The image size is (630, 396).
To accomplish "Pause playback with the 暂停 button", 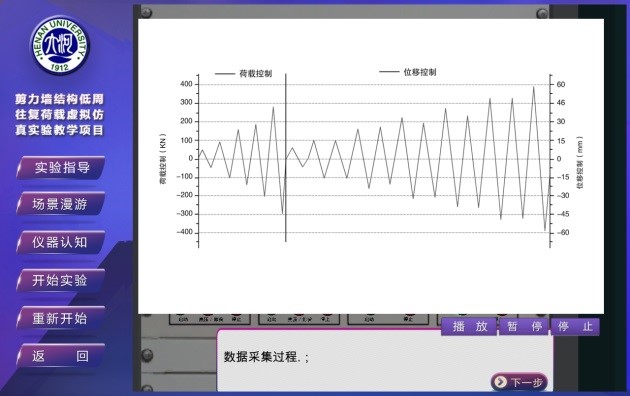I will (x=524, y=327).
